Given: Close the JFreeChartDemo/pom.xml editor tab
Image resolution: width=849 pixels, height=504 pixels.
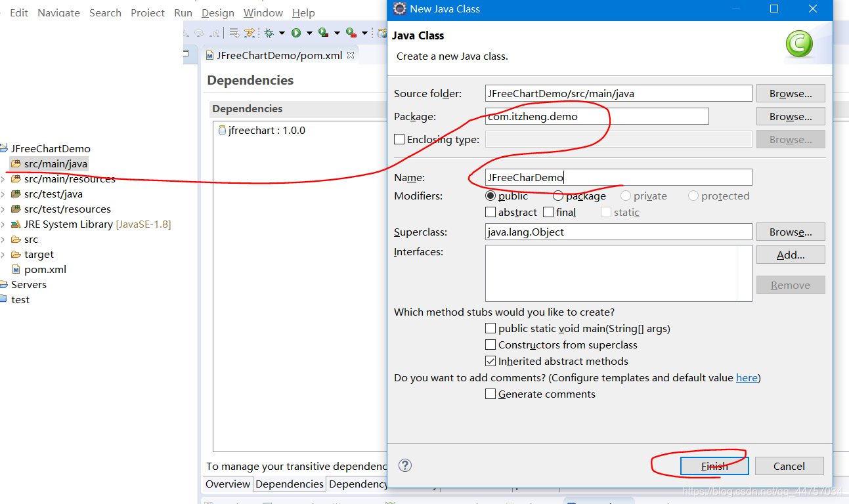Looking at the screenshot, I should point(351,55).
